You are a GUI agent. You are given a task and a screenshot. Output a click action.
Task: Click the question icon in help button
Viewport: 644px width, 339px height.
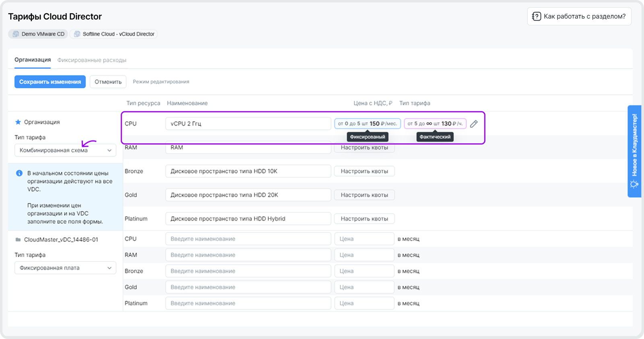click(536, 17)
